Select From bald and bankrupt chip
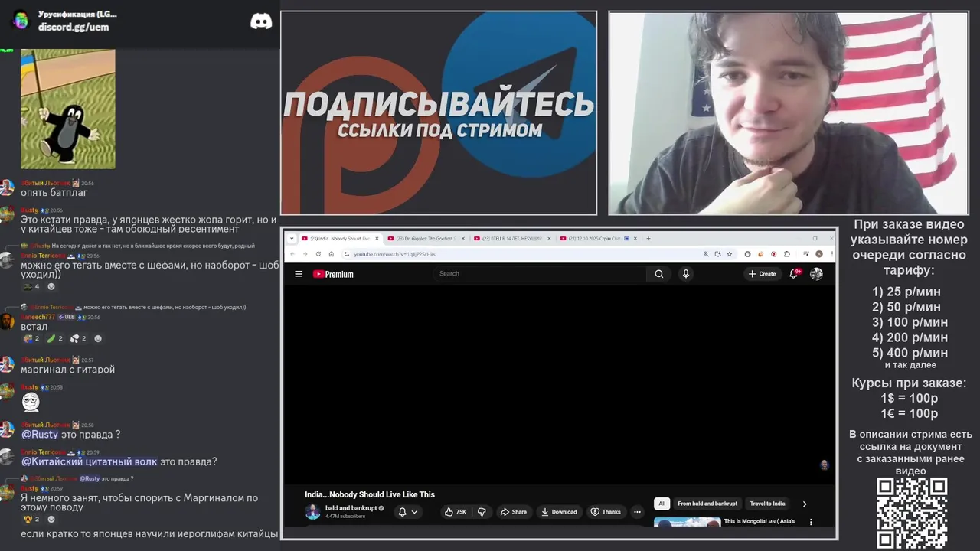Screen dimensions: 980x551 (707, 504)
